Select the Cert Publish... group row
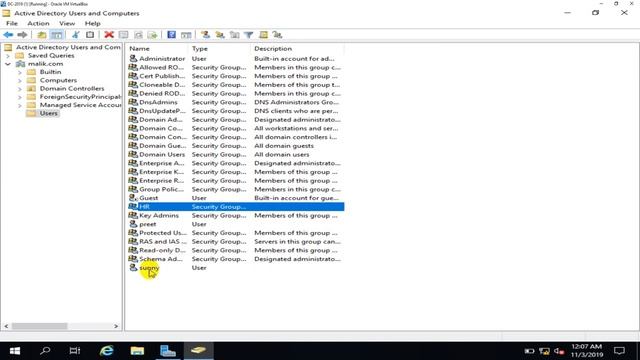Viewport: 640px width, 360px height. (x=236, y=76)
